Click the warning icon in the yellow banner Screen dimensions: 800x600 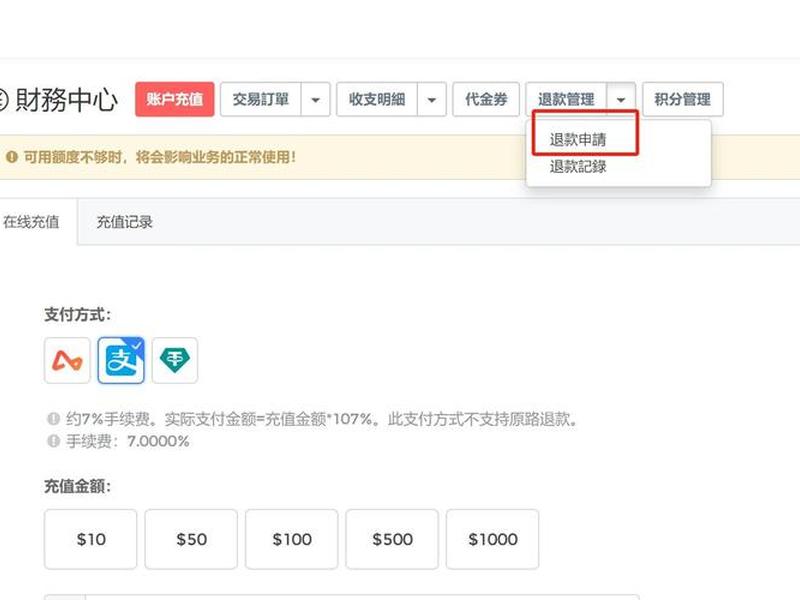point(12,157)
